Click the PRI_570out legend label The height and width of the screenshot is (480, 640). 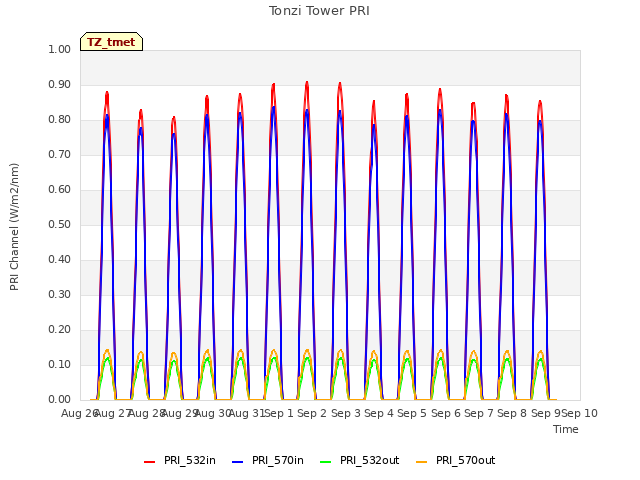[x=466, y=460]
